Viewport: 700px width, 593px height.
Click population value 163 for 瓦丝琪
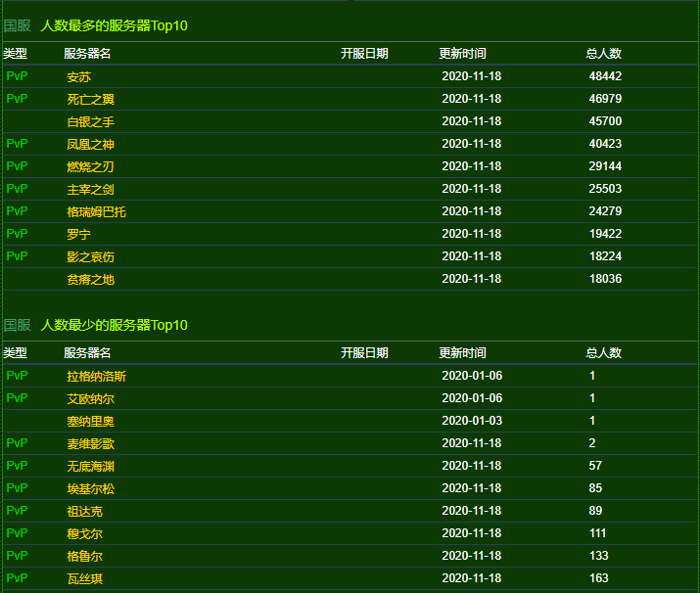click(598, 578)
